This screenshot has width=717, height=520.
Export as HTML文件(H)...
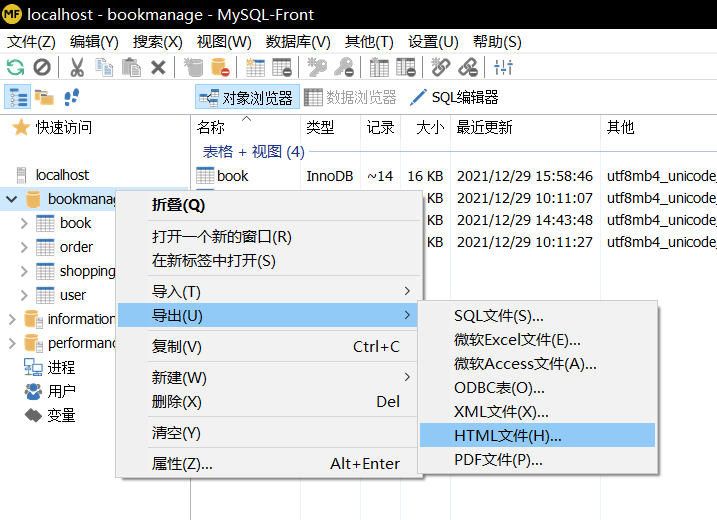tap(538, 435)
